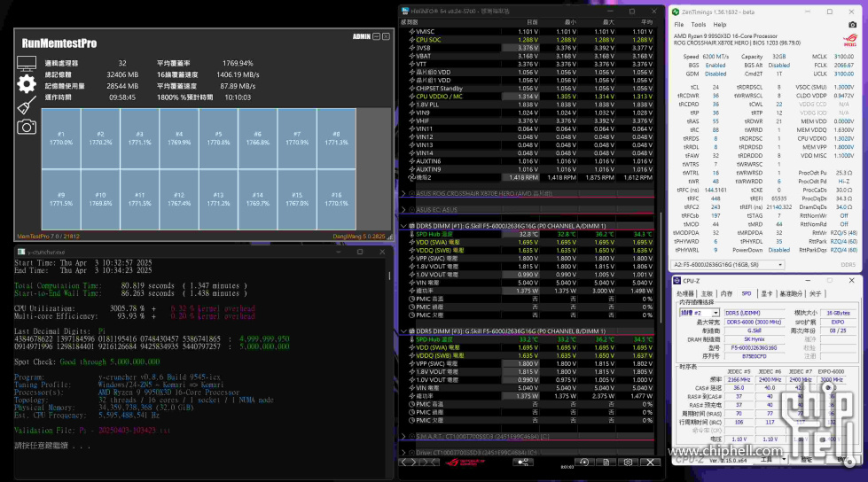Switch to CPU-Z 关于 tab

pyautogui.click(x=816, y=294)
